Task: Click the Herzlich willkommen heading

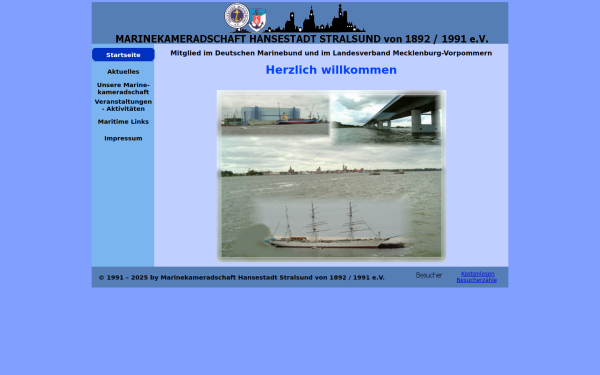Action: (x=331, y=70)
